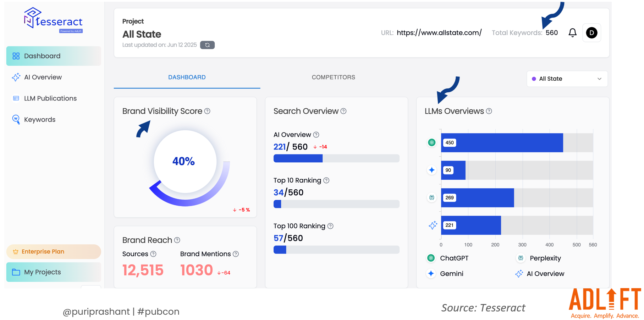The width and height of the screenshot is (644, 320).
Task: Open the Keywords sidebar item
Action: point(39,120)
